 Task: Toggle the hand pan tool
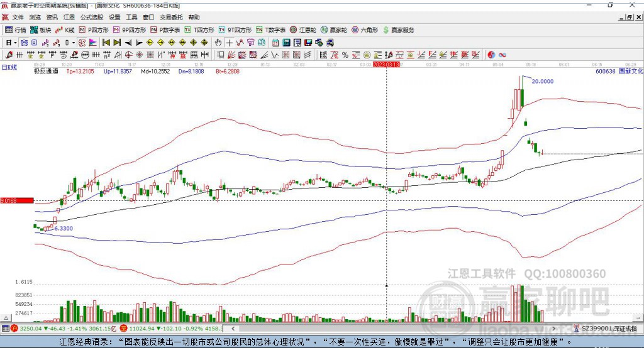pyautogui.click(x=218, y=42)
